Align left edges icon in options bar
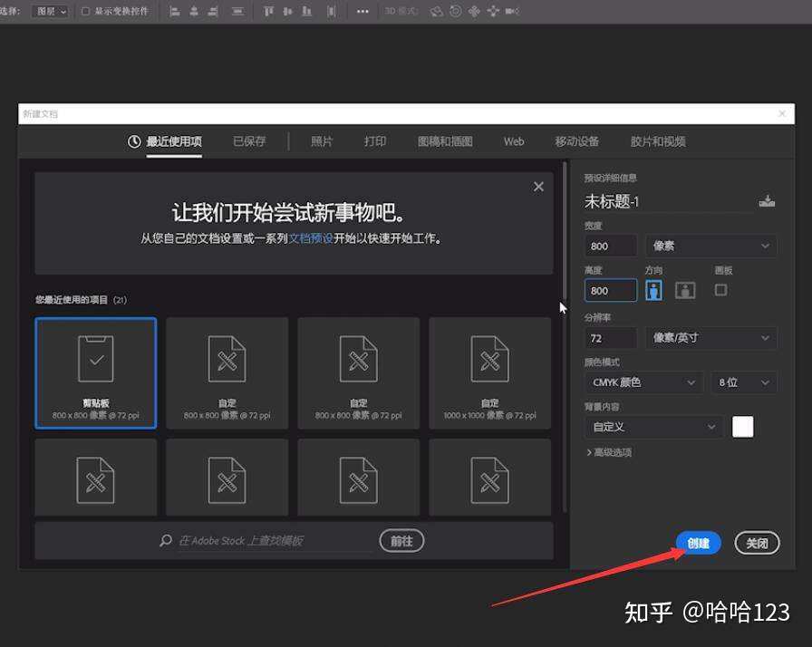Viewport: 812px width, 647px height. click(x=175, y=11)
